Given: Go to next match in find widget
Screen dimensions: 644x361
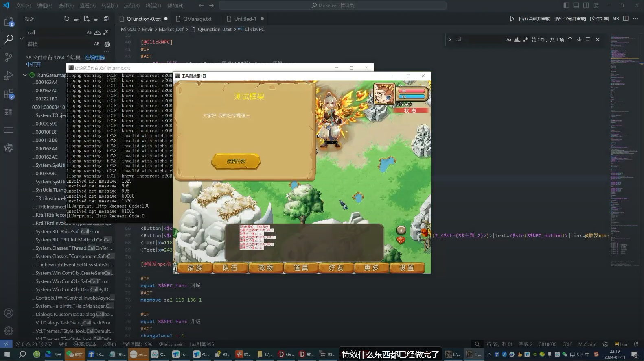Looking at the screenshot, I should click(x=579, y=39).
